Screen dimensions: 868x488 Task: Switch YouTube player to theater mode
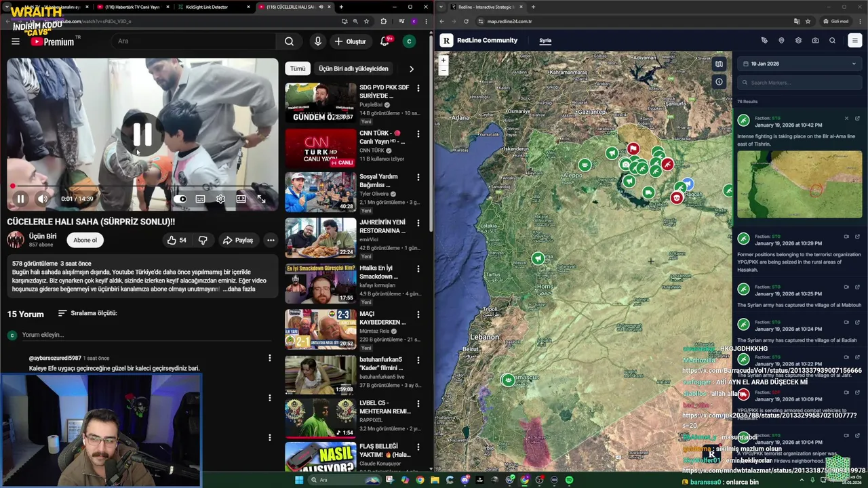pyautogui.click(x=241, y=199)
